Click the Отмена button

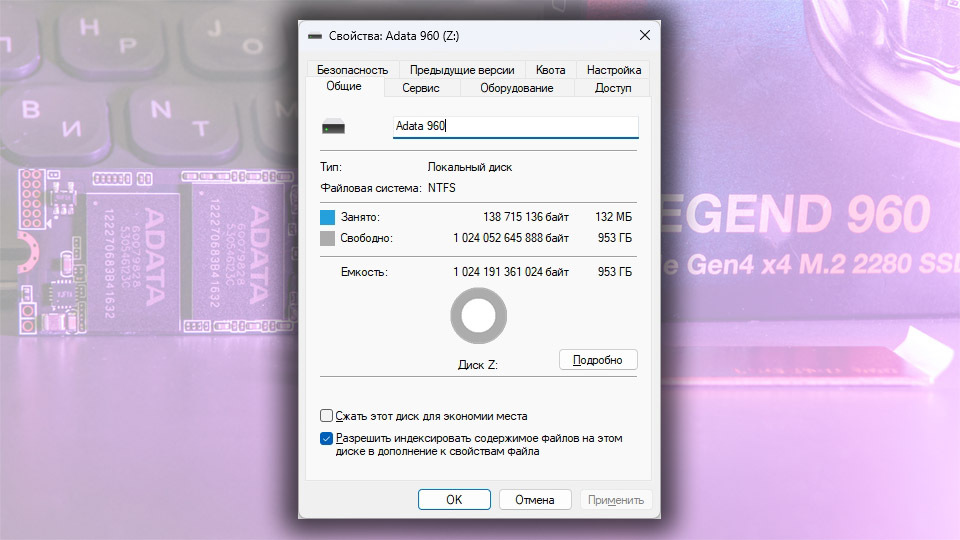(534, 500)
